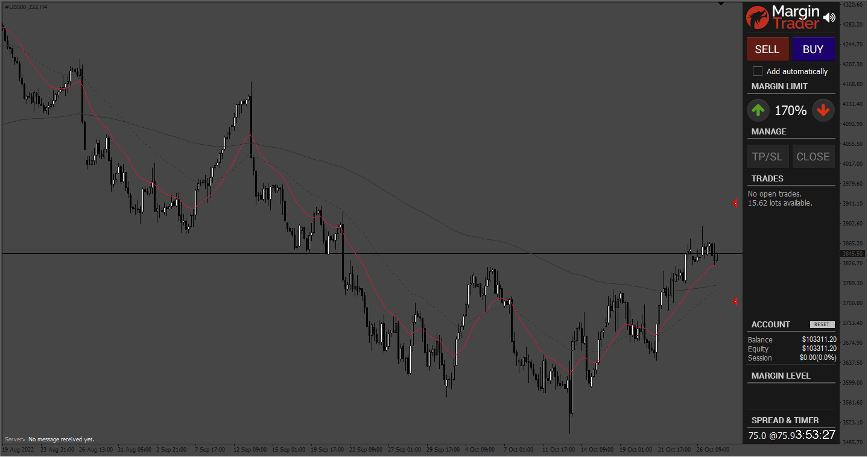Click the MARGIN LIMIT section header
The image size is (868, 457).
pos(779,86)
